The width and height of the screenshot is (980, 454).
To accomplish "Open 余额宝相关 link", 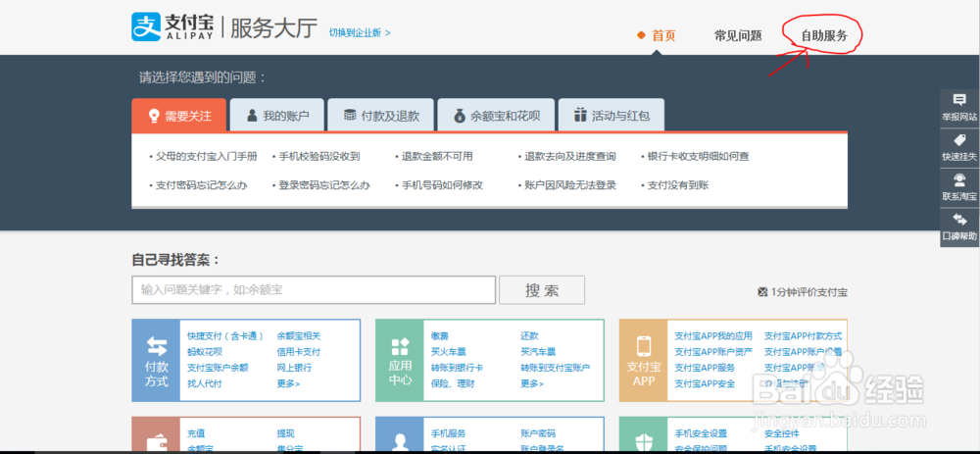I will click(x=299, y=335).
